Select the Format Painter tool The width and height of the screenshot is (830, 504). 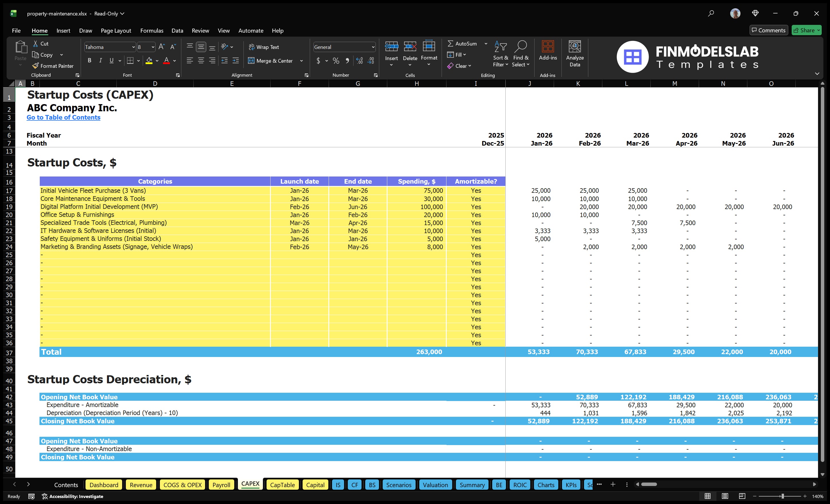(x=53, y=66)
